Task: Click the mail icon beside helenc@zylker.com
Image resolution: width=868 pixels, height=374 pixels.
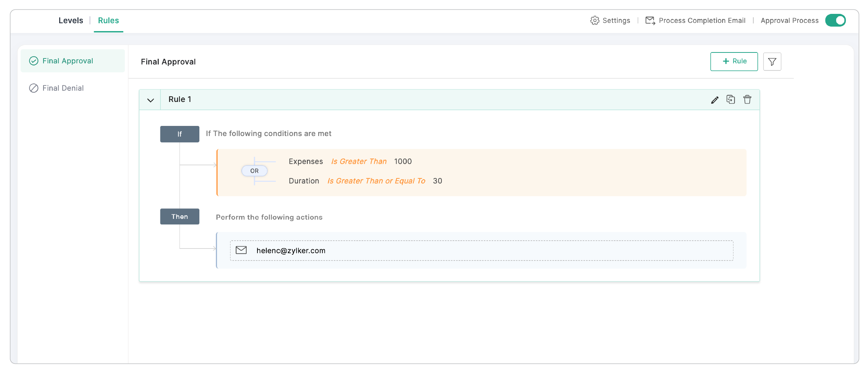Action: pos(241,250)
